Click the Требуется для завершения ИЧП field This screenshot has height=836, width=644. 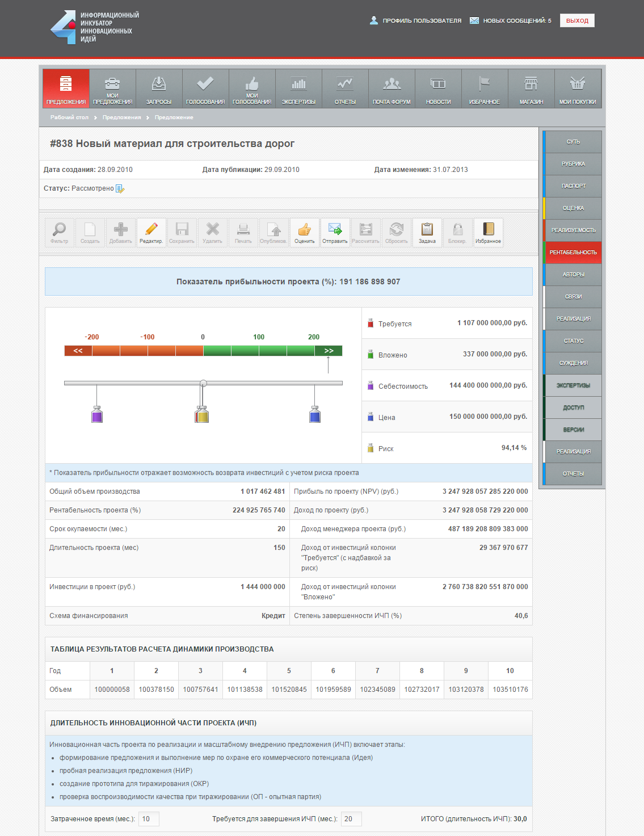click(x=351, y=819)
